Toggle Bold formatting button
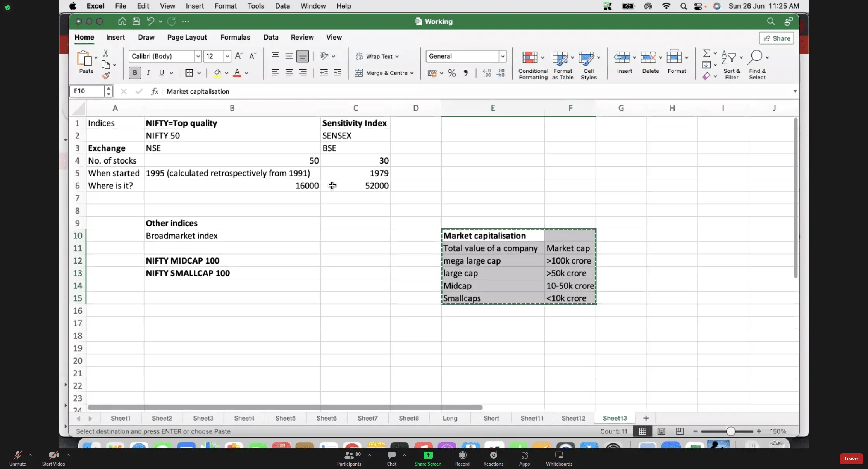Screen dimensions: 868x469 point(135,73)
